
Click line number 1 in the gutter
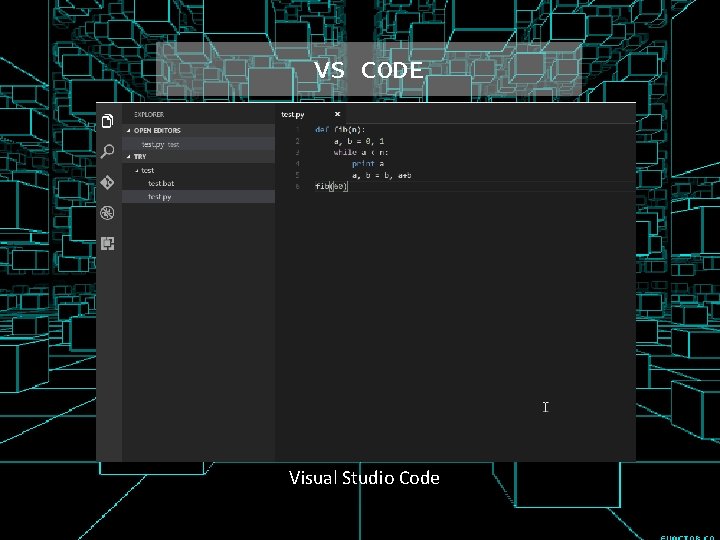298,129
